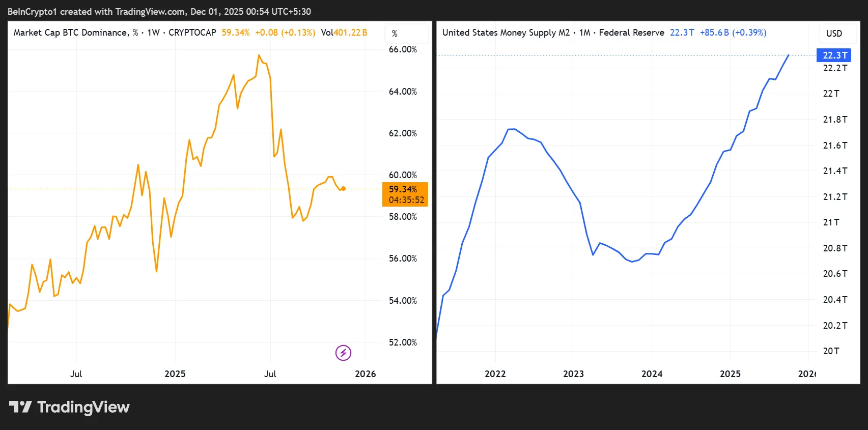Click the 66.00% level on BTC price scale
The image size is (868, 430).
coord(403,49)
